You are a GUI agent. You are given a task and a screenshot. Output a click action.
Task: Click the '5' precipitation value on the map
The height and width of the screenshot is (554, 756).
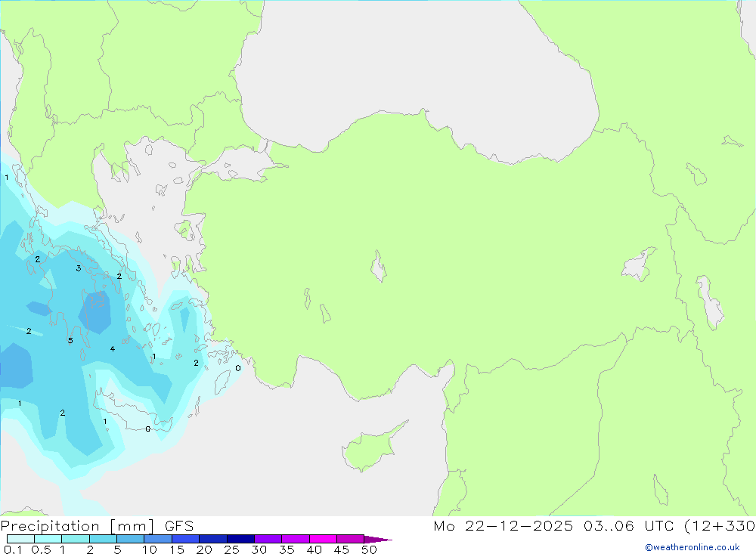(70, 341)
